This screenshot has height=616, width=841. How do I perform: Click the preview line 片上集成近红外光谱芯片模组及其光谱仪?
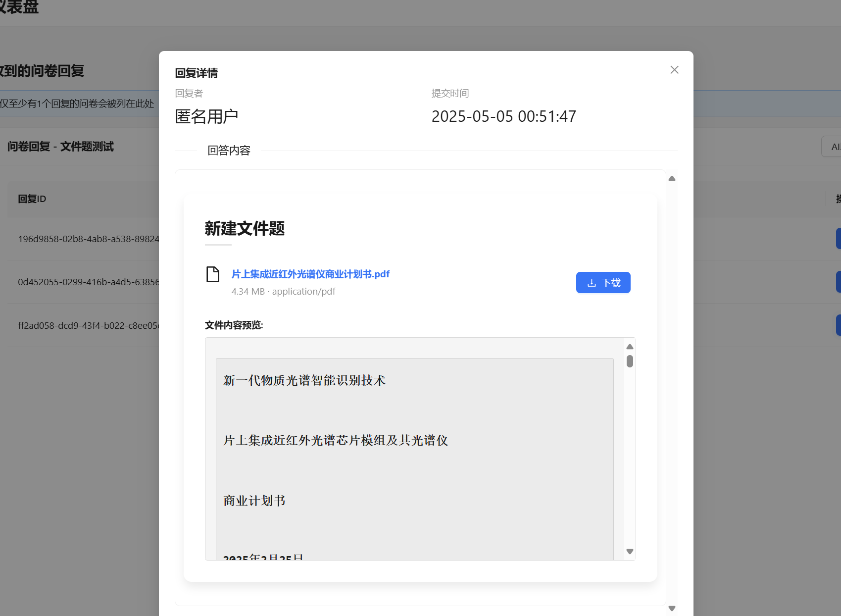(336, 440)
